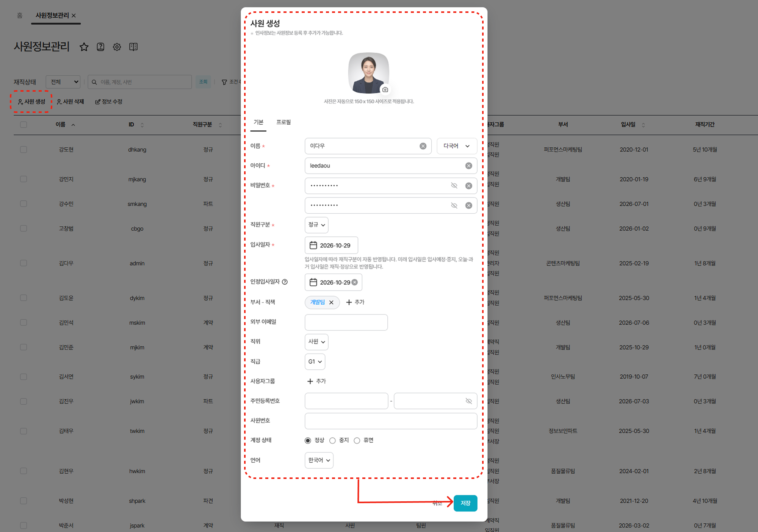758x532 pixels.
Task: Click the 외부 이메일 input field
Action: (346, 322)
